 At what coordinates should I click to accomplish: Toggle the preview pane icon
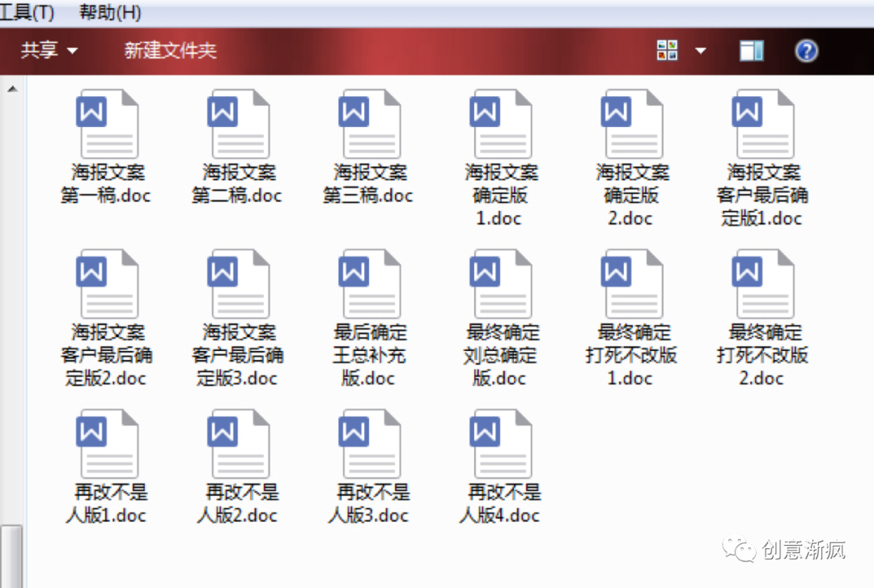coord(751,51)
